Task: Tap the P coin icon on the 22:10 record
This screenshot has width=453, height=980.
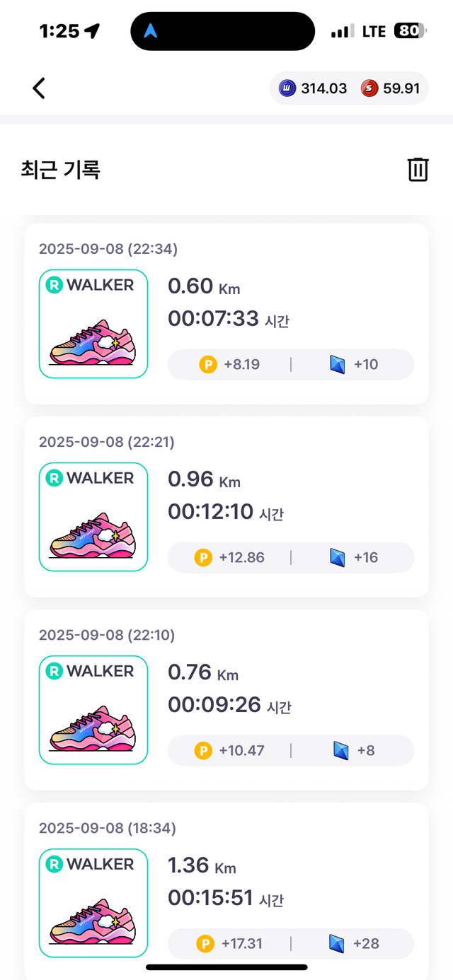Action: click(x=203, y=751)
